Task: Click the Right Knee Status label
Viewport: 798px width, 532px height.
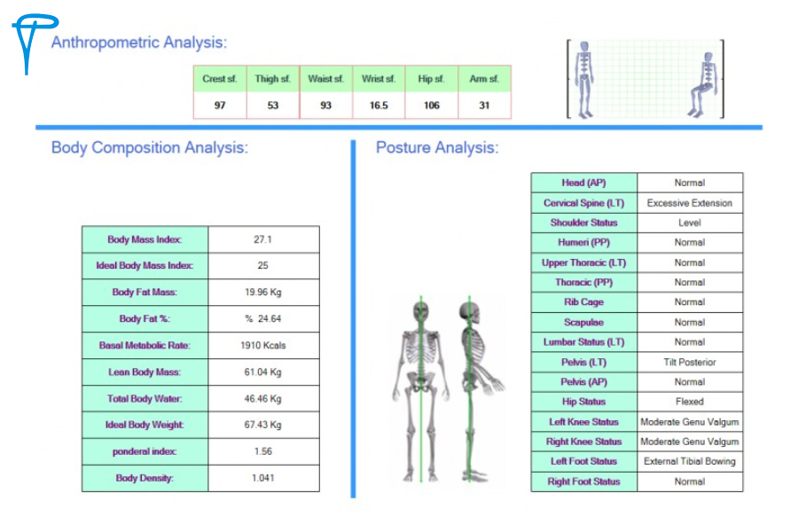Action: [583, 442]
